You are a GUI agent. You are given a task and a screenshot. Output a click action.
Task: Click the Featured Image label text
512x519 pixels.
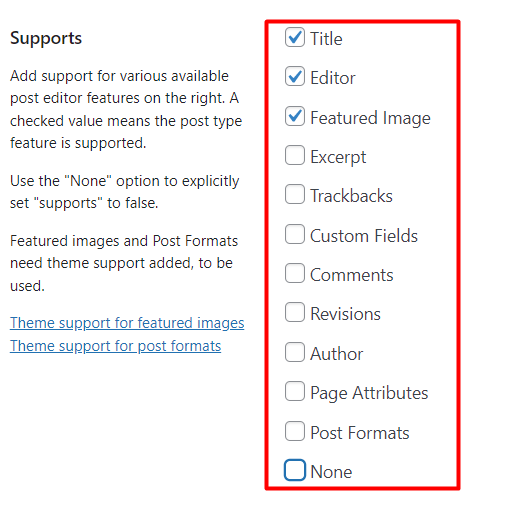click(370, 118)
